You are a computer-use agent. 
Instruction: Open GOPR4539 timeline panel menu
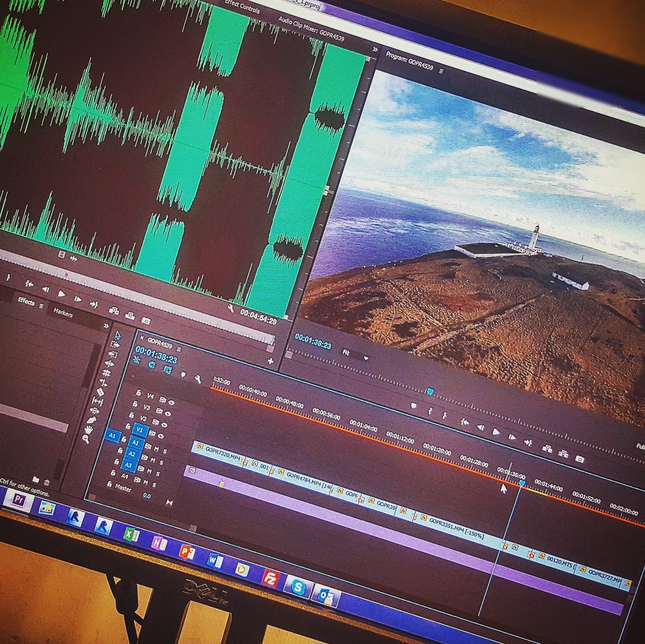(178, 349)
